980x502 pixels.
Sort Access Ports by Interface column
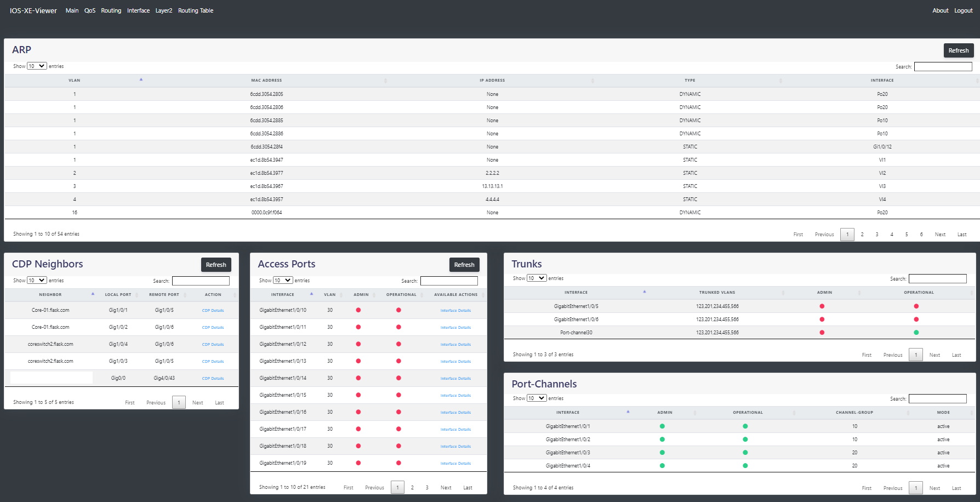click(x=283, y=295)
